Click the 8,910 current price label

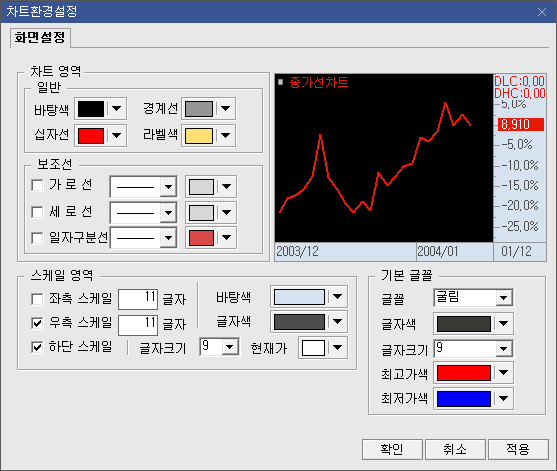click(521, 124)
